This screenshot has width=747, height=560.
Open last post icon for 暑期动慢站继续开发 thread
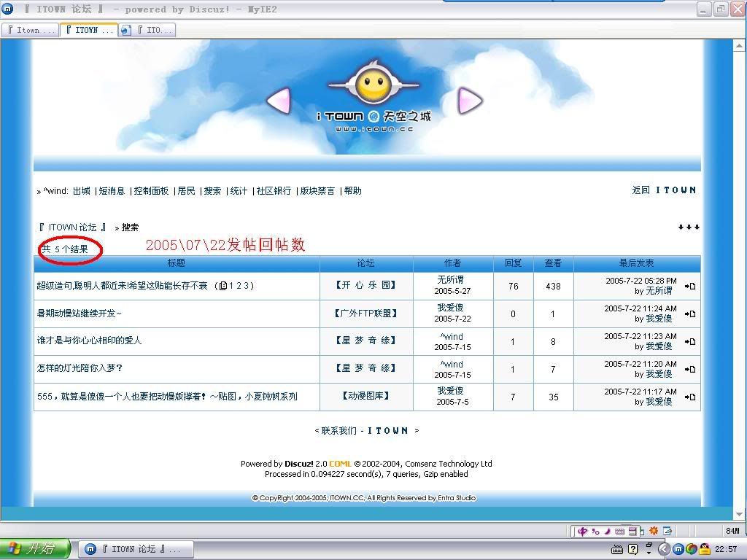tap(690, 314)
